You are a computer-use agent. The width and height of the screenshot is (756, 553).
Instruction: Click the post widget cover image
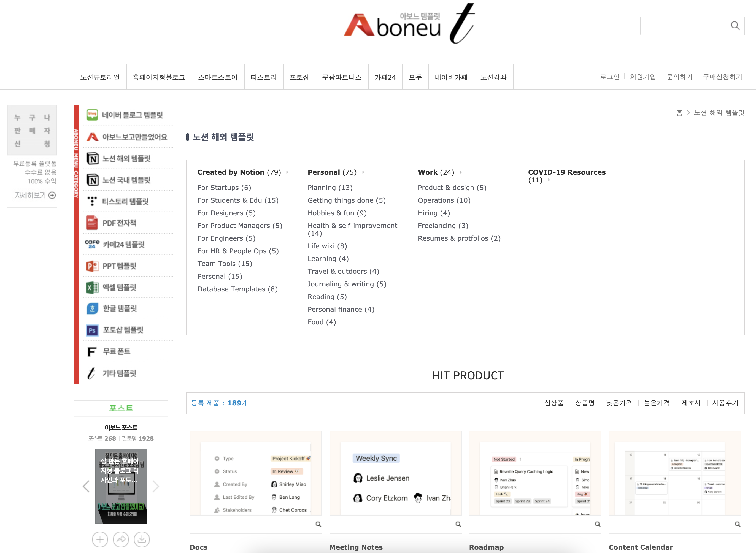(121, 486)
